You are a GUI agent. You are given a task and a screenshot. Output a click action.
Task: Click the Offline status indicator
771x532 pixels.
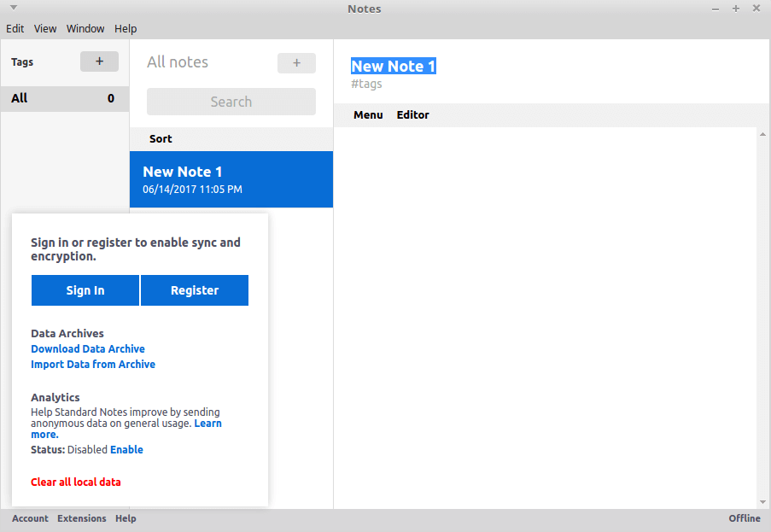coord(745,518)
